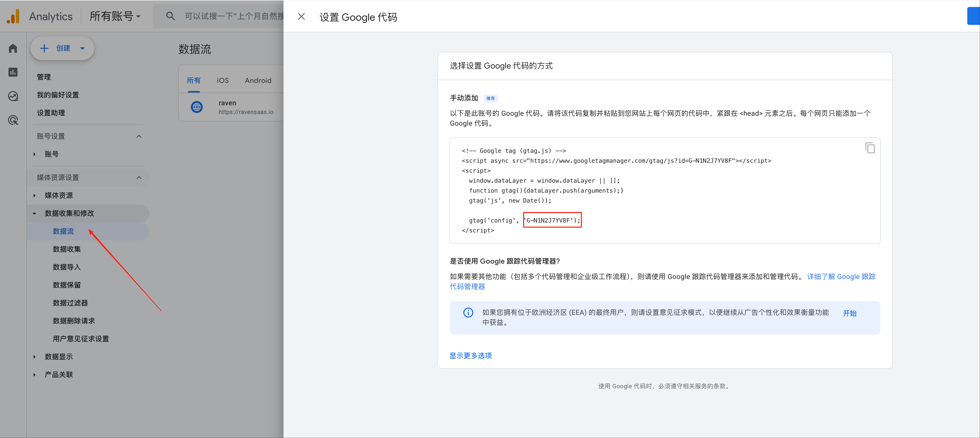
Task: Select 用户意见征求设置 in the sidebar
Action: (x=81, y=338)
